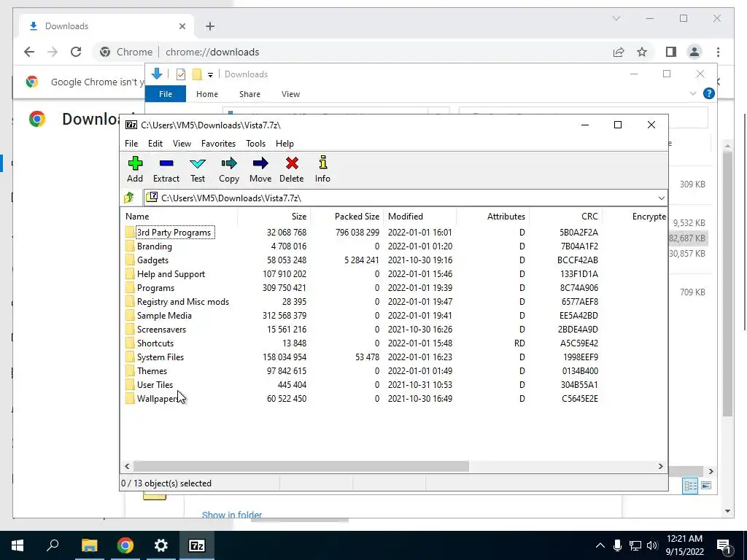747x560 pixels.
Task: Sort by Packed Size column header
Action: pos(347,216)
